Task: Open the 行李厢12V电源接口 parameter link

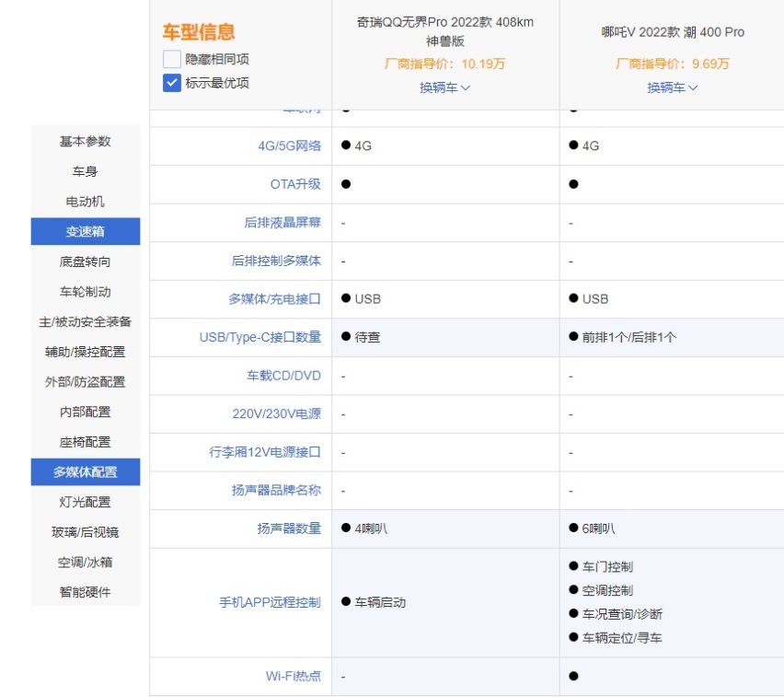Action: coord(265,452)
